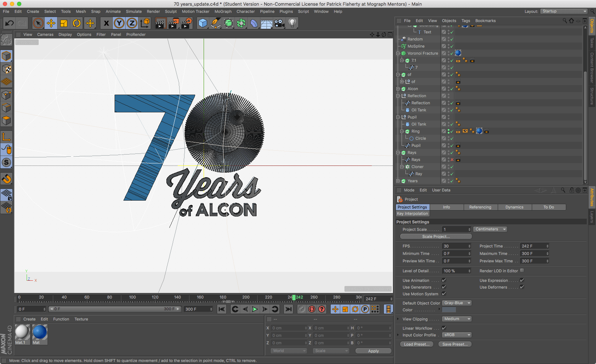Toggle the X axis lock
The height and width of the screenshot is (364, 596).
106,23
